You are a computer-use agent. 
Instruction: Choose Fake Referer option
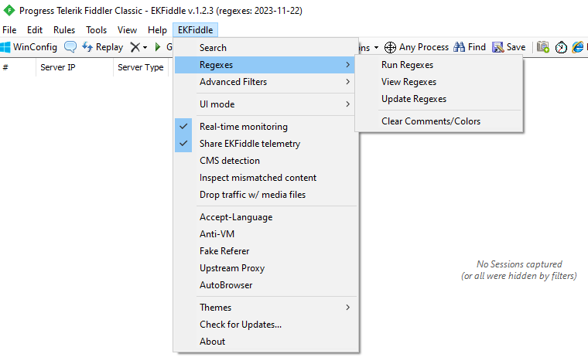click(x=265, y=251)
